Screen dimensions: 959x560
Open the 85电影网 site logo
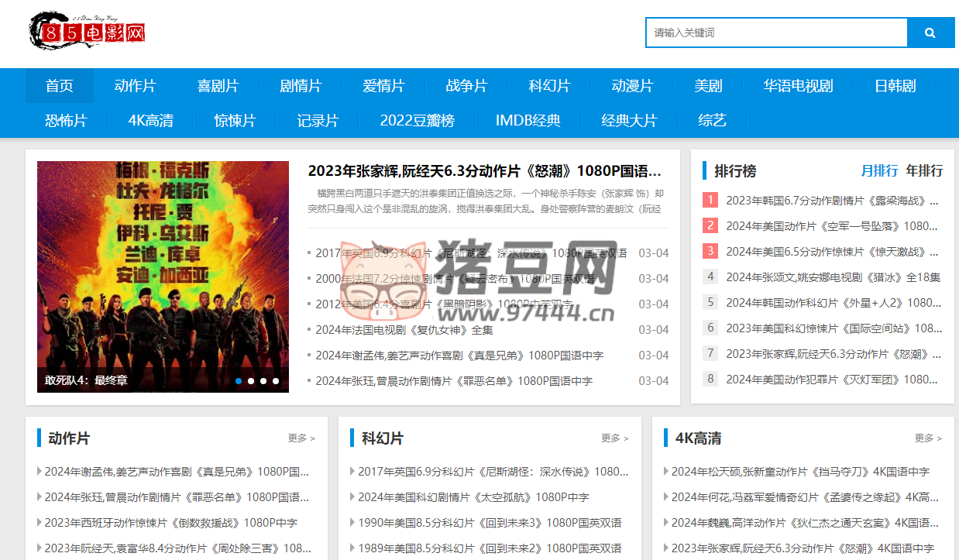(x=87, y=32)
